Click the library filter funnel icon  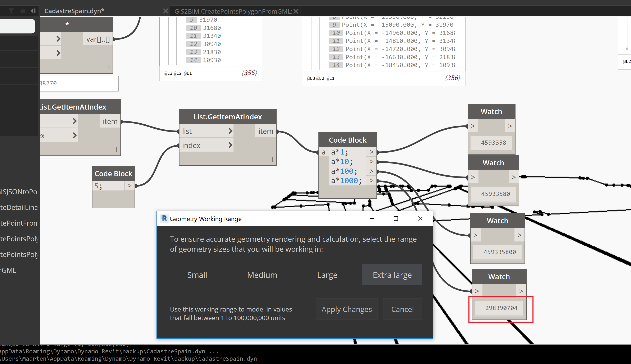(x=11, y=11)
